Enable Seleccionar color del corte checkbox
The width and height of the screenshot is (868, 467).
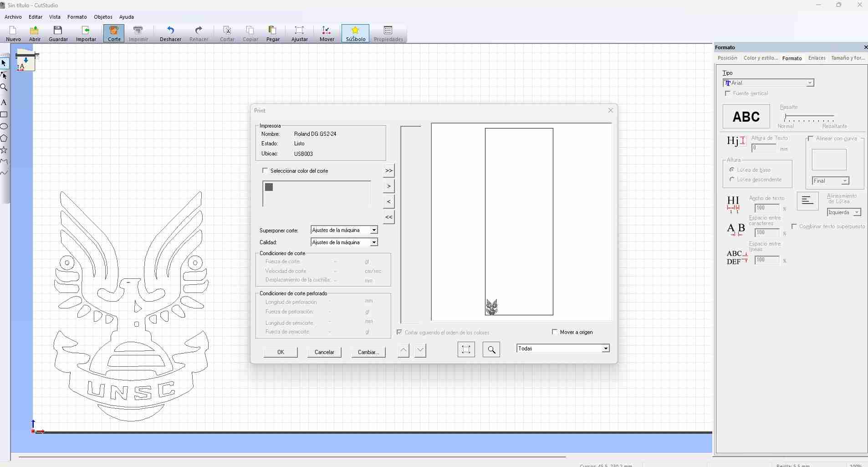click(265, 170)
